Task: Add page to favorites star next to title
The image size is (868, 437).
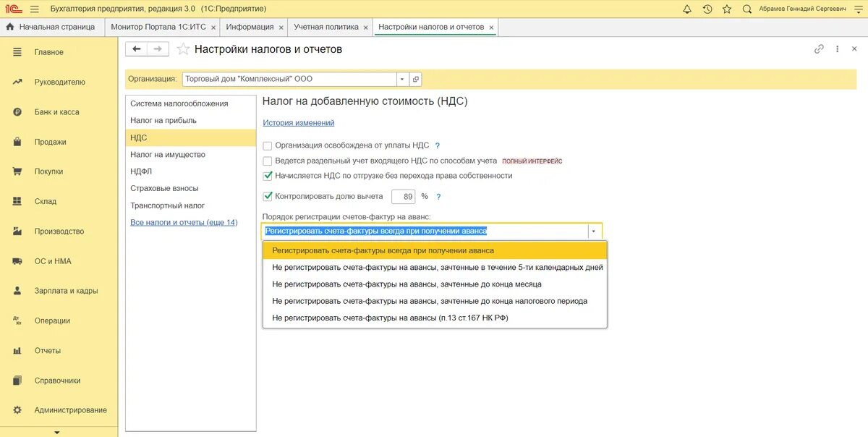Action: (183, 49)
